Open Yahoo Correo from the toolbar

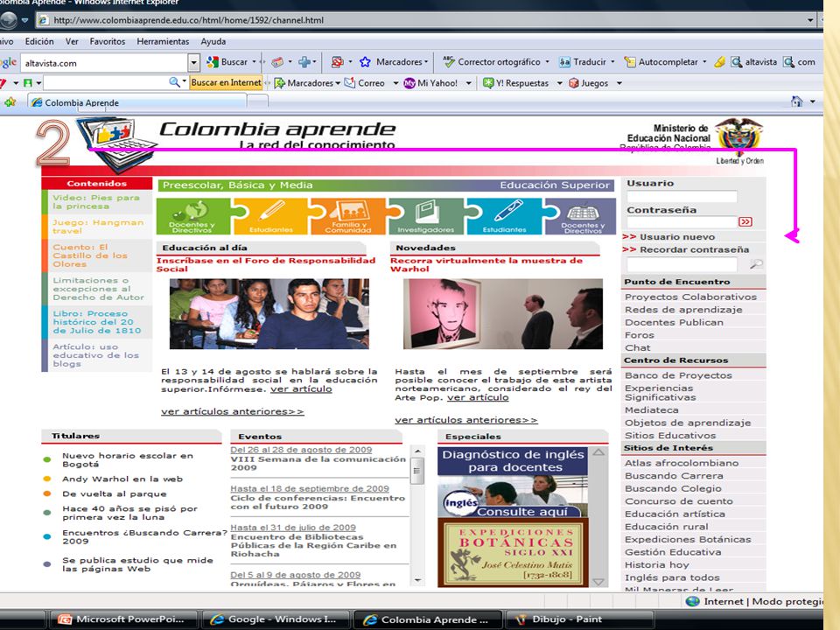364,83
